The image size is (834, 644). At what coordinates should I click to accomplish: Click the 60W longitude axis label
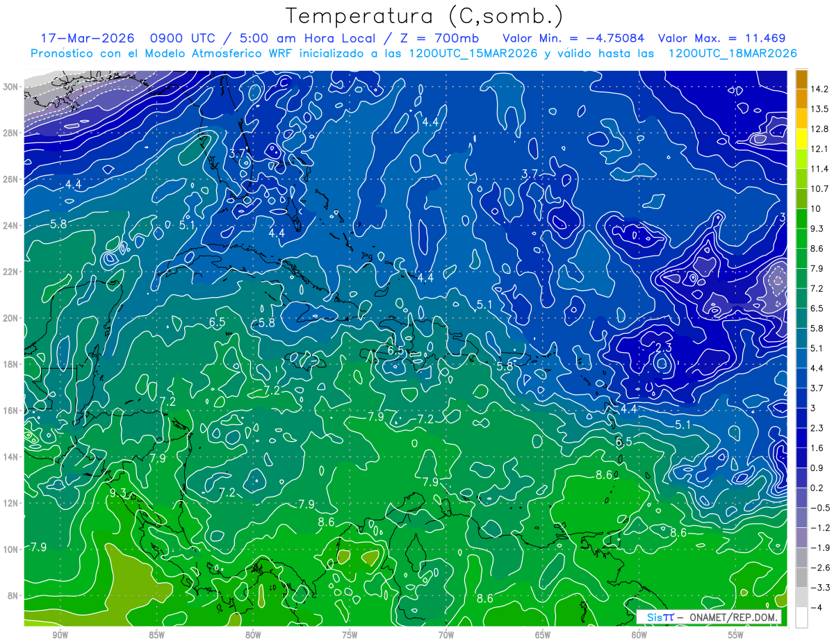pyautogui.click(x=639, y=635)
